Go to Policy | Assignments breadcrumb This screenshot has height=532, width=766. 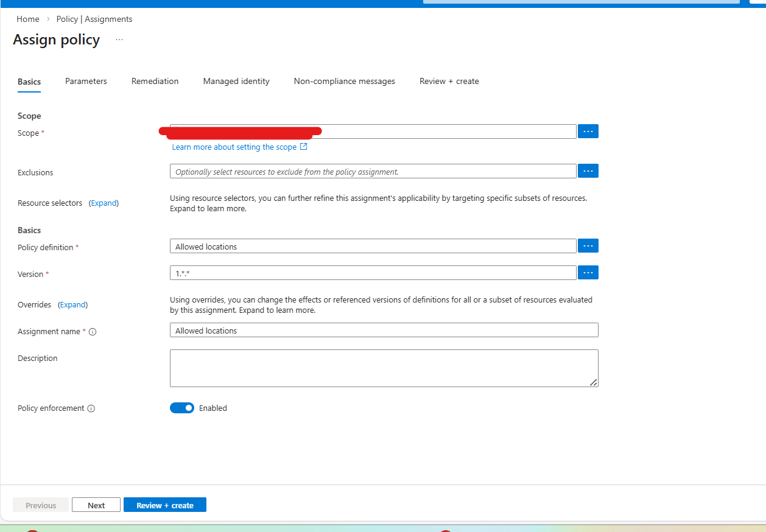94,19
